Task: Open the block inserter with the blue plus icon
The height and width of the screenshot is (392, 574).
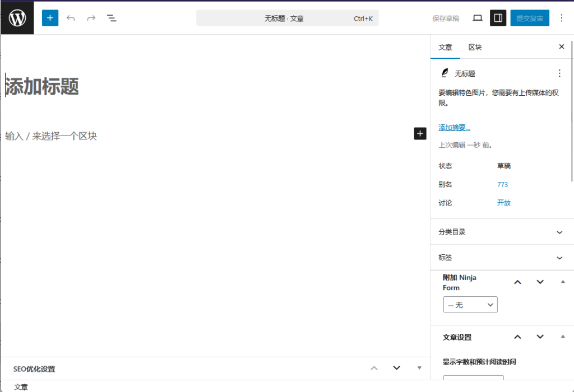Action: coord(50,17)
